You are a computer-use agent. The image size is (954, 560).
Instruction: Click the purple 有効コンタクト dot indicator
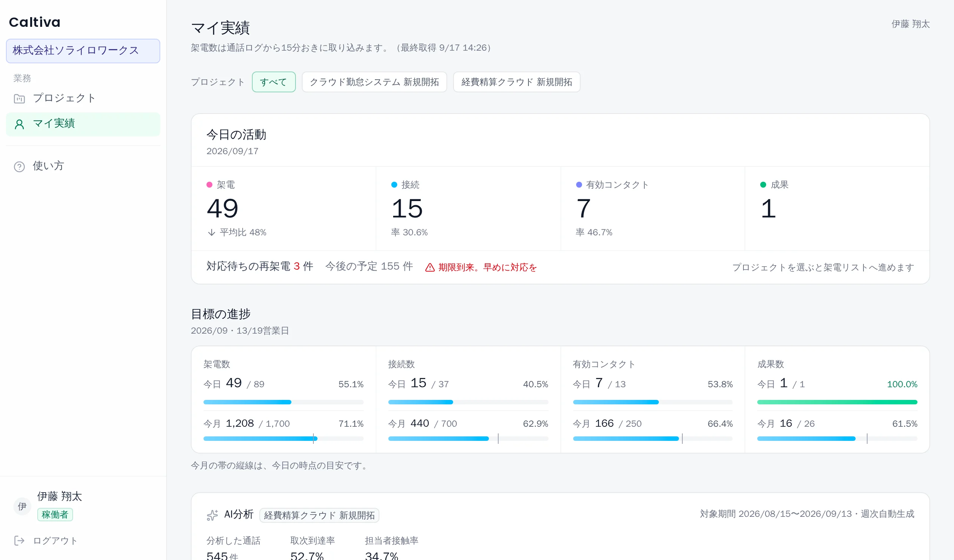click(x=579, y=185)
